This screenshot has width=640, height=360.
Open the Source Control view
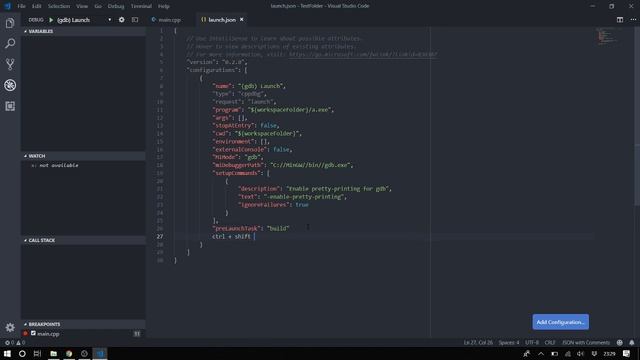click(10, 64)
